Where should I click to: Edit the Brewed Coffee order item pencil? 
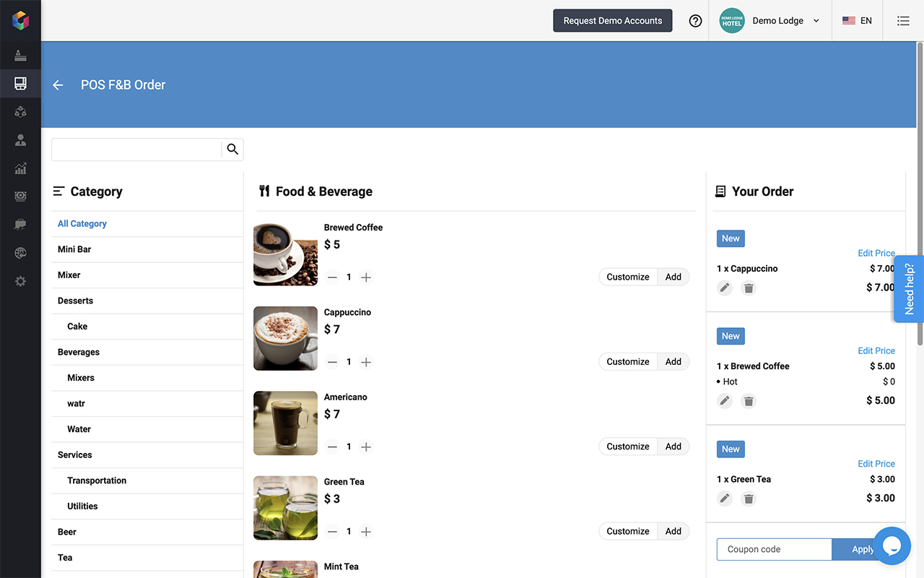pyautogui.click(x=725, y=401)
